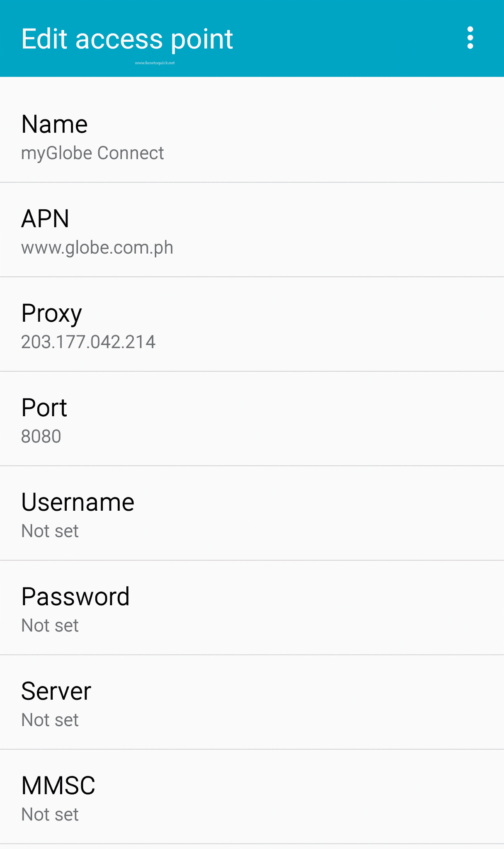Image resolution: width=504 pixels, height=849 pixels.
Task: Tap the Name row label
Action: pos(54,123)
